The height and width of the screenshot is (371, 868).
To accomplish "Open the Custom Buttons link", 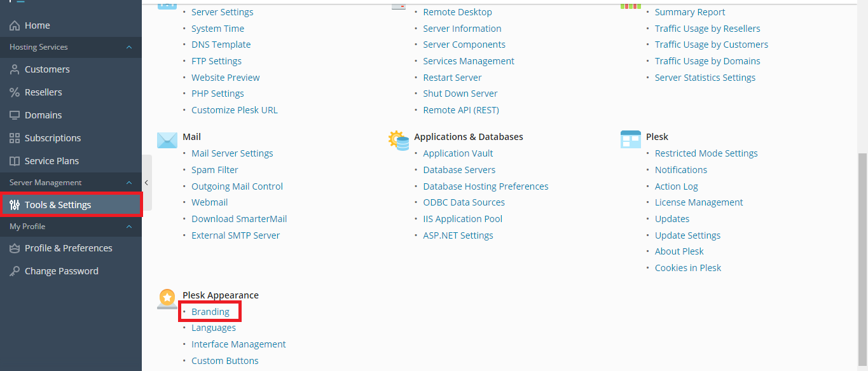I will click(225, 361).
